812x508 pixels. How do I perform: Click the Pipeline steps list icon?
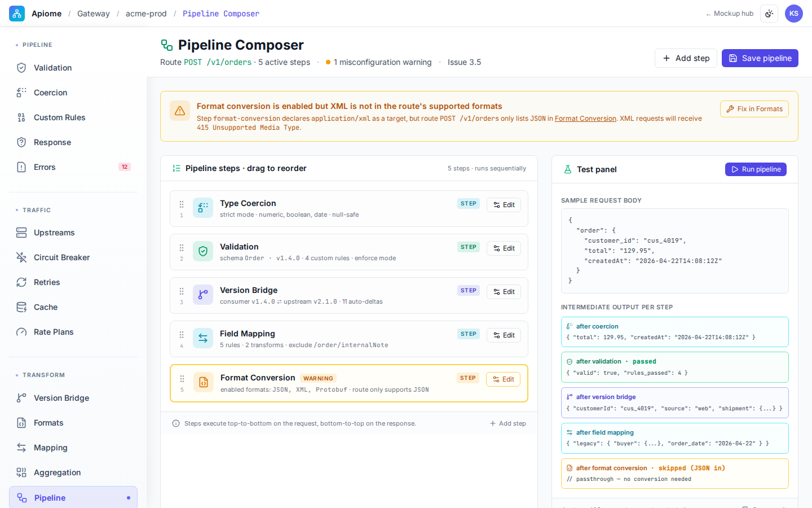176,168
